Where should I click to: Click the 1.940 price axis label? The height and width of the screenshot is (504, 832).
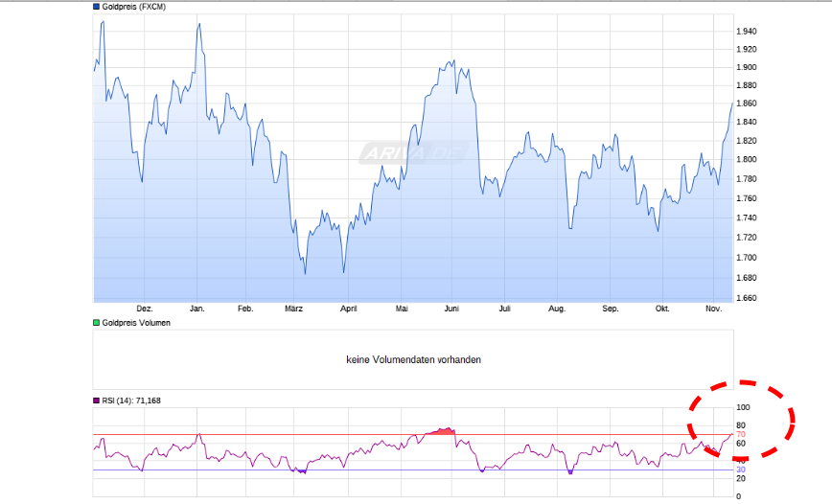point(746,32)
